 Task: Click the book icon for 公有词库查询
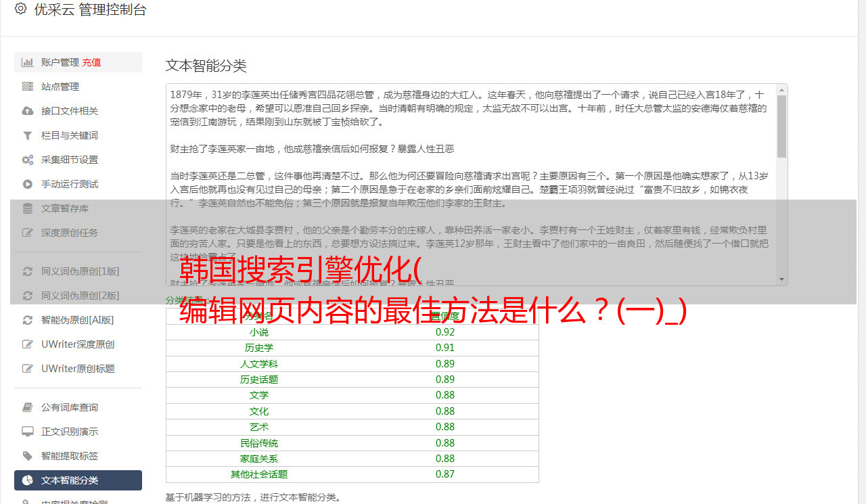coord(28,407)
